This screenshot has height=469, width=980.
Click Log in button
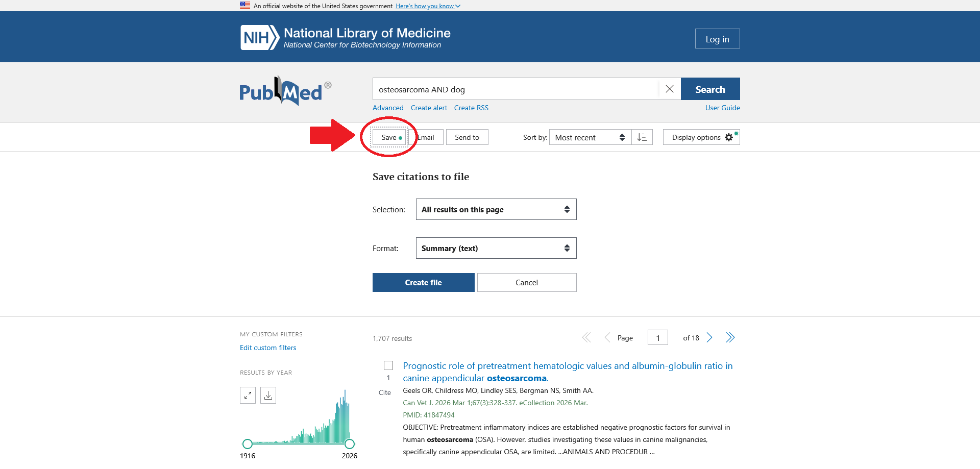click(x=717, y=39)
